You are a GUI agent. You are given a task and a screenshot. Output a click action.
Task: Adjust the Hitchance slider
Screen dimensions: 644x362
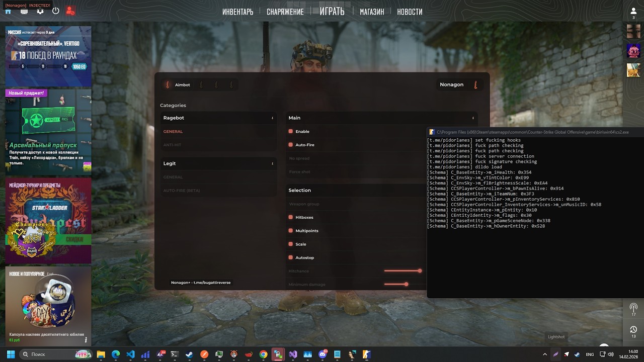[403, 271]
